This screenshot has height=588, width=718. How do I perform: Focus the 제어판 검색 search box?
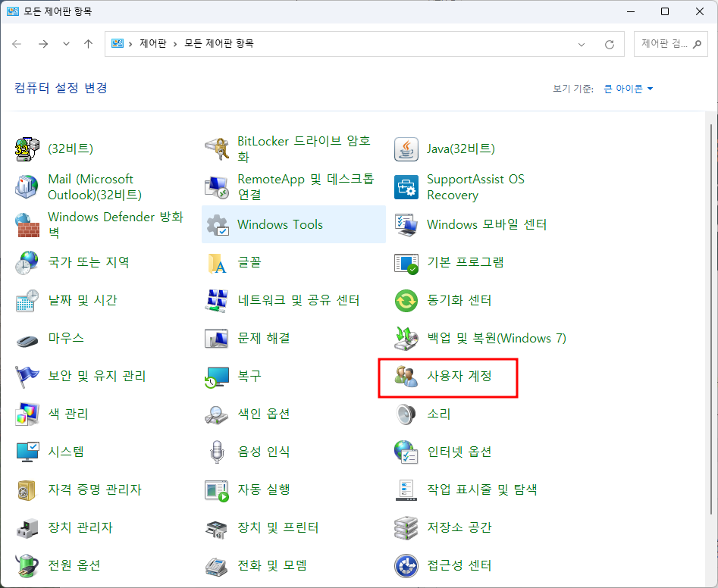coord(670,44)
